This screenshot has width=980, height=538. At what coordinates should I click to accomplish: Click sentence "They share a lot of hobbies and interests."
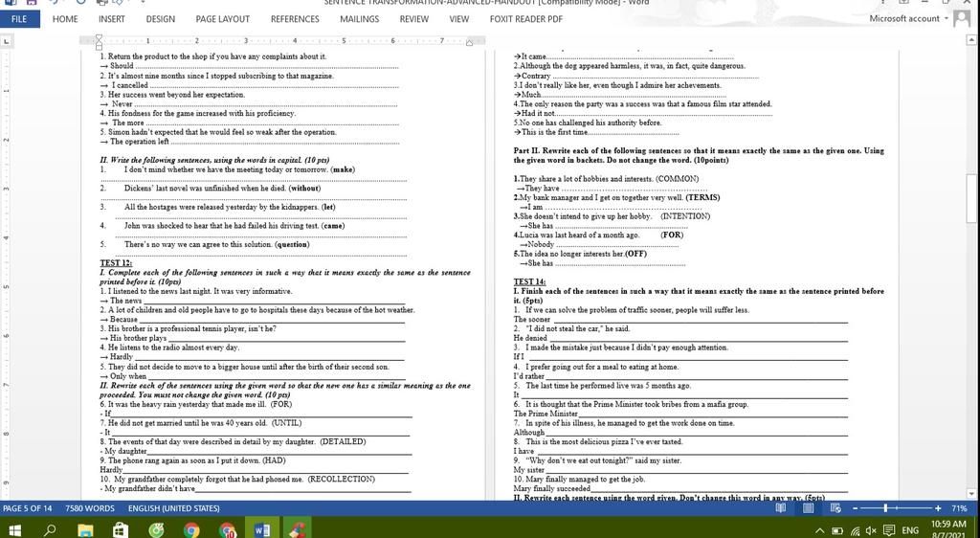587,179
